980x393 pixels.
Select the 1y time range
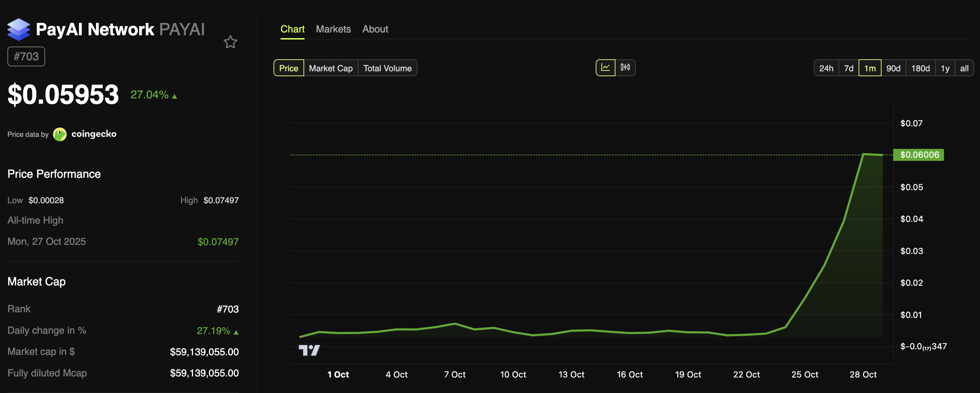[x=945, y=68]
